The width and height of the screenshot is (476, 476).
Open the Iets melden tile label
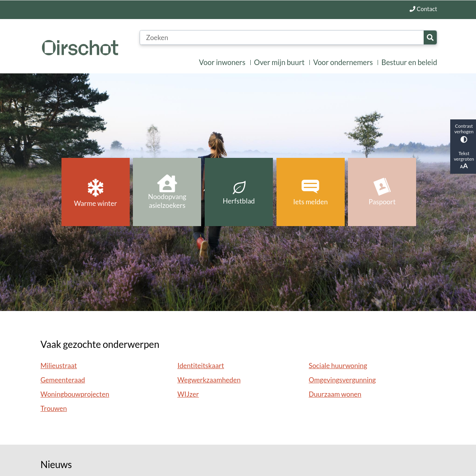[311, 202]
